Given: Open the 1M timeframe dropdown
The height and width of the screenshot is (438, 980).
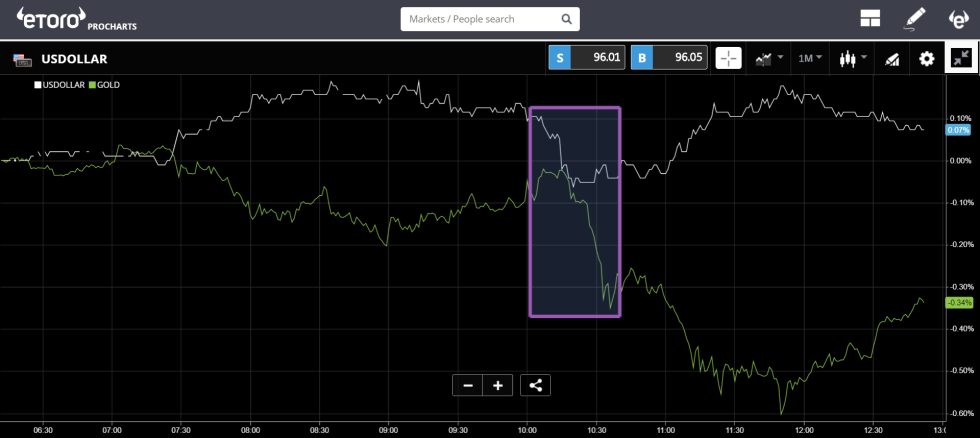Looking at the screenshot, I should [810, 58].
